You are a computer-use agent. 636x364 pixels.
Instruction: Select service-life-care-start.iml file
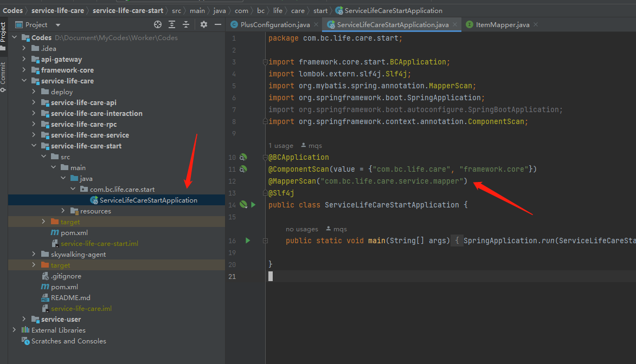click(x=117, y=244)
